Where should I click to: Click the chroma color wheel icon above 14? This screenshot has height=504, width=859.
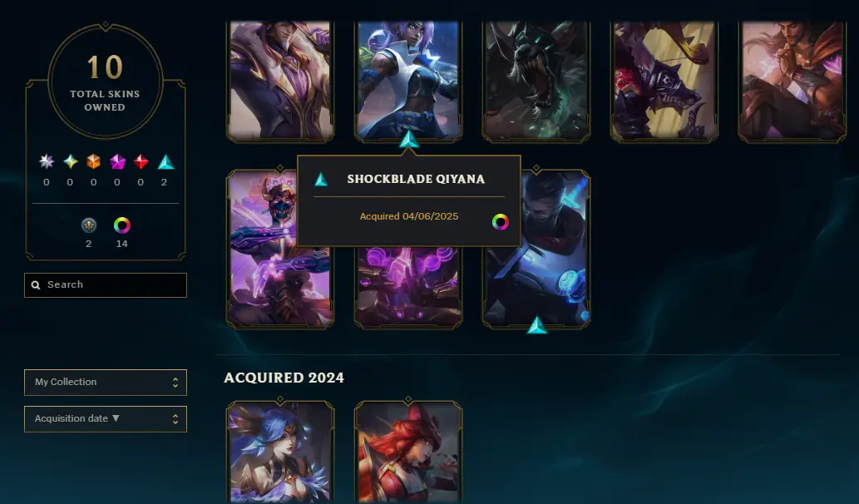[121, 225]
